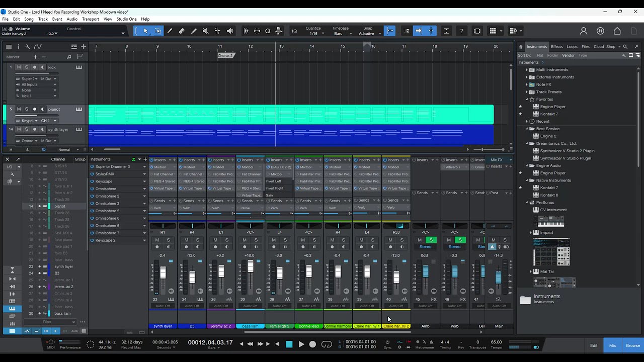The width and height of the screenshot is (644, 362).
Task: Open the Superior Drummer 3 instrument dropdown
Action: click(x=144, y=167)
